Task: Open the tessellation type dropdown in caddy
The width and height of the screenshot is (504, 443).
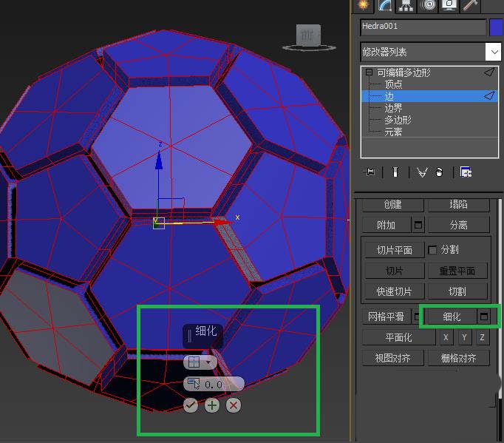Action: pyautogui.click(x=200, y=362)
